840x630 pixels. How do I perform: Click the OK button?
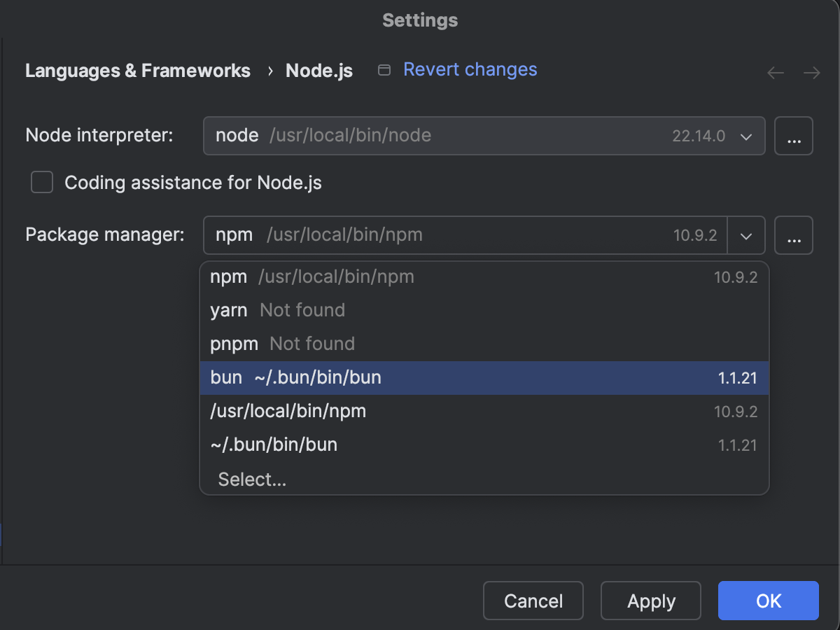pyautogui.click(x=768, y=601)
